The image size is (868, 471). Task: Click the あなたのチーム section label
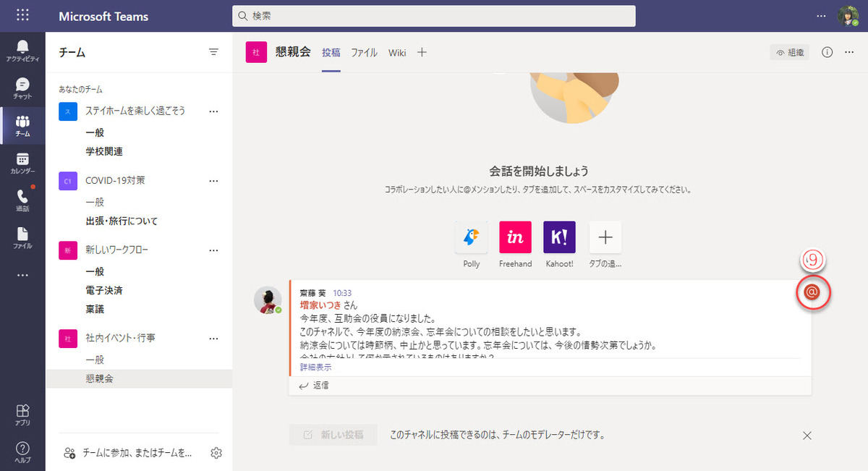coord(80,90)
